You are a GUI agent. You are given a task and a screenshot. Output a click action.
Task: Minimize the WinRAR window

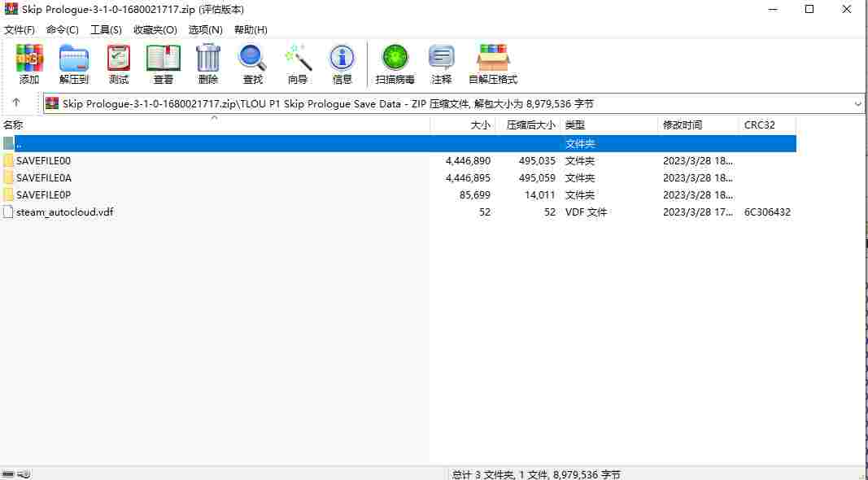[x=773, y=10]
